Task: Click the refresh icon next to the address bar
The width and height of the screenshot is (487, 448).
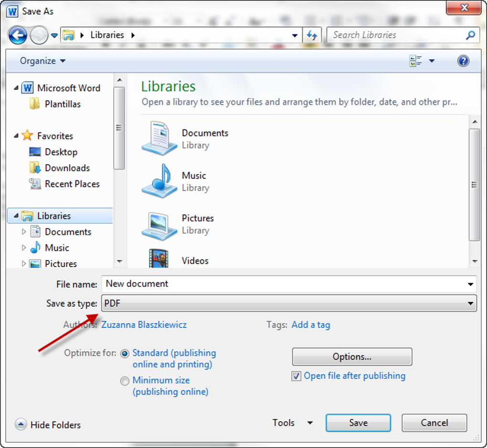Action: click(312, 35)
